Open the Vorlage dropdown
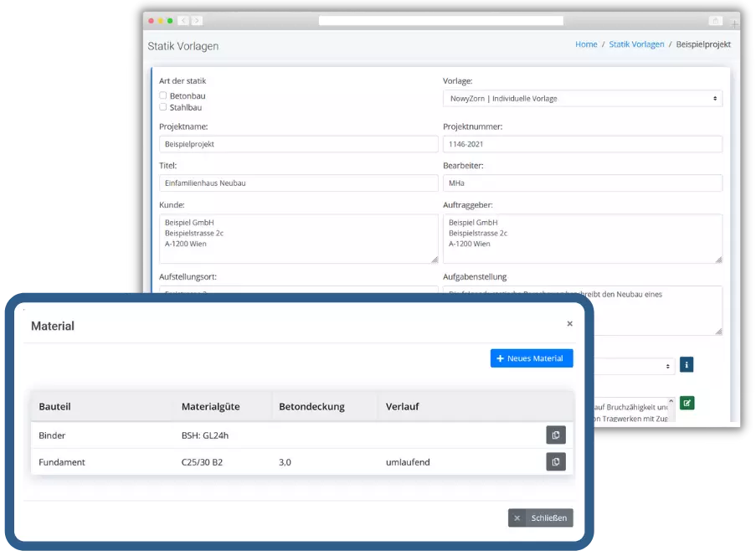The width and height of the screenshot is (756, 556). (582, 99)
